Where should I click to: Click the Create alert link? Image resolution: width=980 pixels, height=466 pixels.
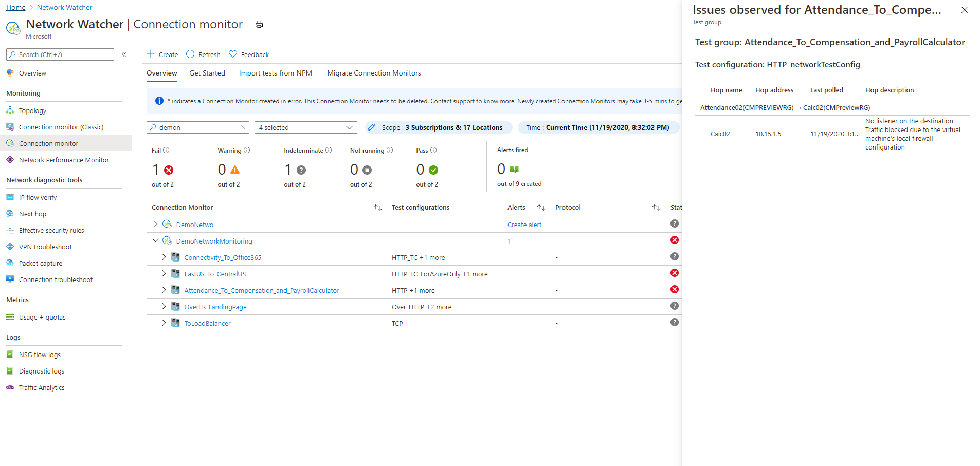tap(524, 225)
